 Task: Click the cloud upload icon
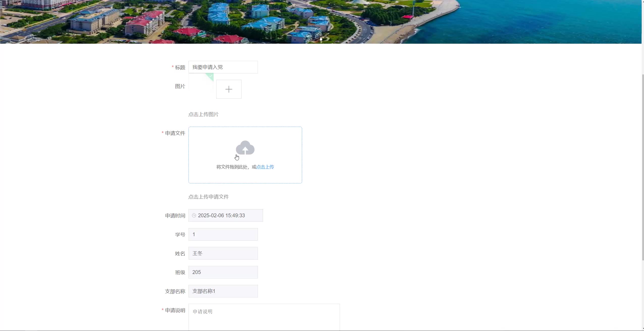click(245, 148)
